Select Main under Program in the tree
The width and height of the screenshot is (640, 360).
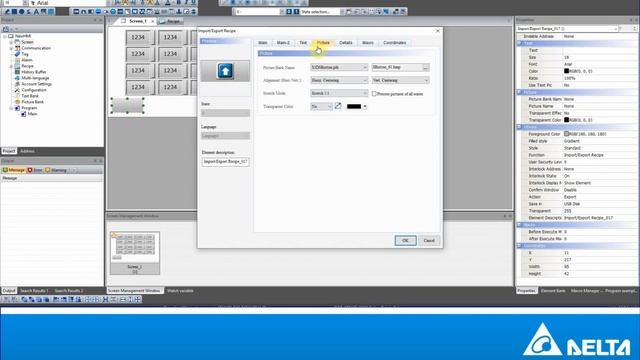click(x=32, y=114)
